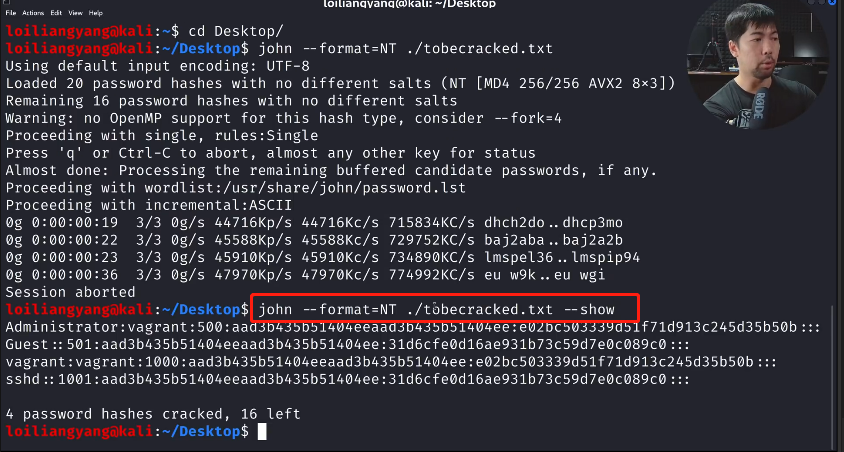Click the Administrator hash output line
The width and height of the screenshot is (844, 452).
pos(400,327)
